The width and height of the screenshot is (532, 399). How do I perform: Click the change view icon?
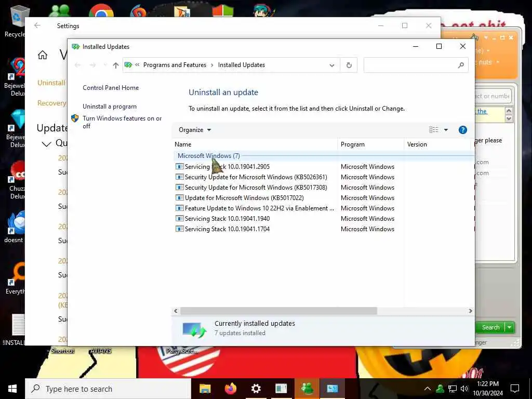click(x=434, y=130)
